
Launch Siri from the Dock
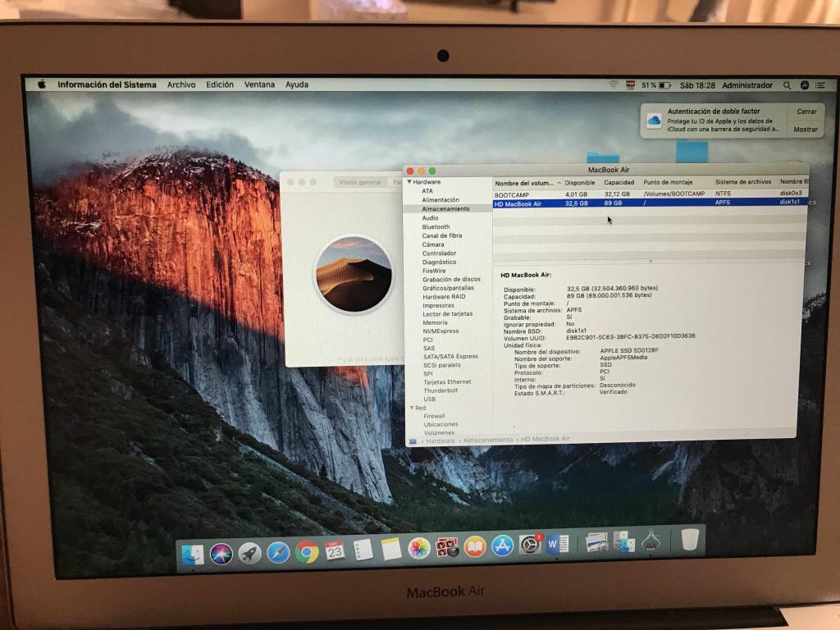[221, 554]
